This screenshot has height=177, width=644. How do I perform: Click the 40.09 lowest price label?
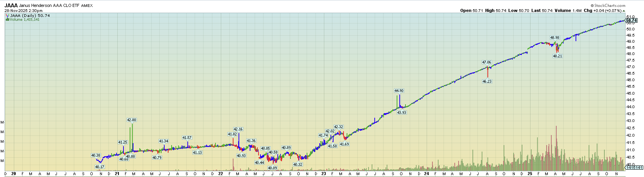coord(272,168)
